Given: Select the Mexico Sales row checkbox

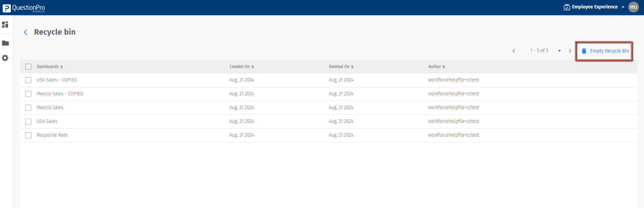Looking at the screenshot, I should tap(28, 108).
